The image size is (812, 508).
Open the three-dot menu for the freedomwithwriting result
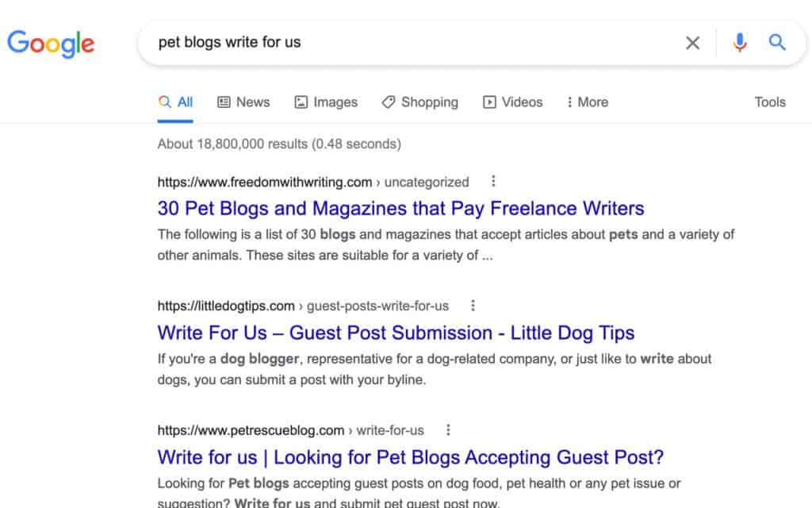coord(493,181)
